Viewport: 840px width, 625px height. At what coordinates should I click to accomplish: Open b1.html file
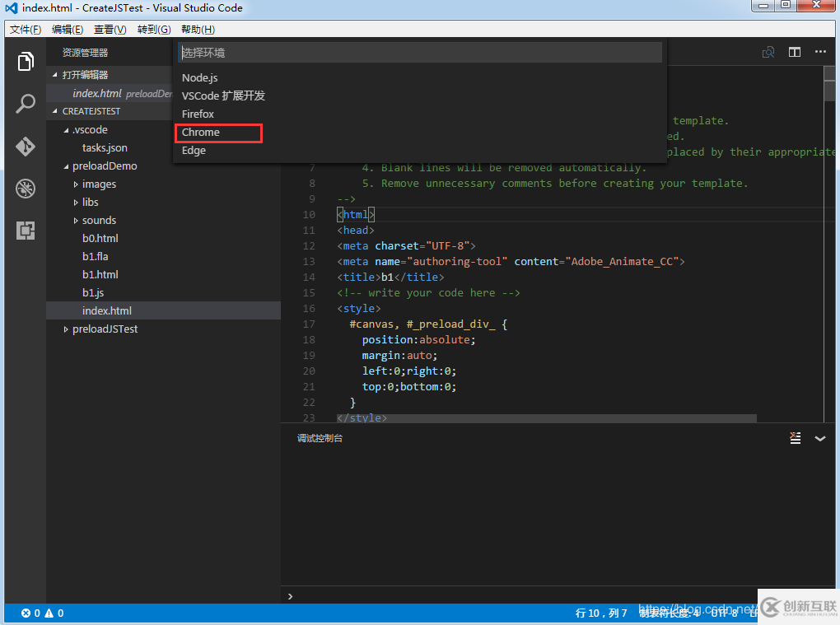(x=100, y=275)
